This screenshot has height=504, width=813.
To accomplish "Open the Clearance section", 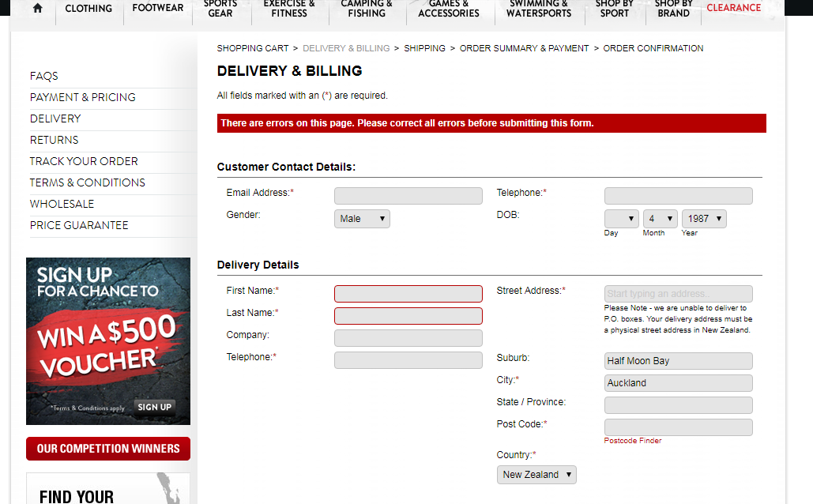I will (733, 8).
